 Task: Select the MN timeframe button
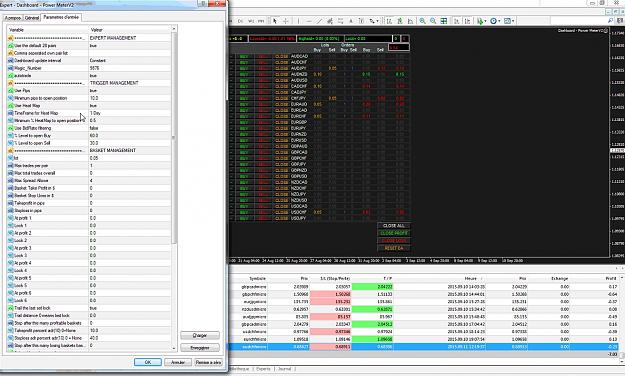pyautogui.click(x=261, y=21)
